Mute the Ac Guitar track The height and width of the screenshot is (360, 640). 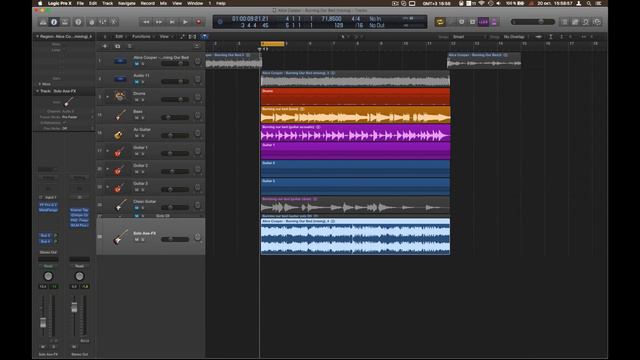coord(136,136)
